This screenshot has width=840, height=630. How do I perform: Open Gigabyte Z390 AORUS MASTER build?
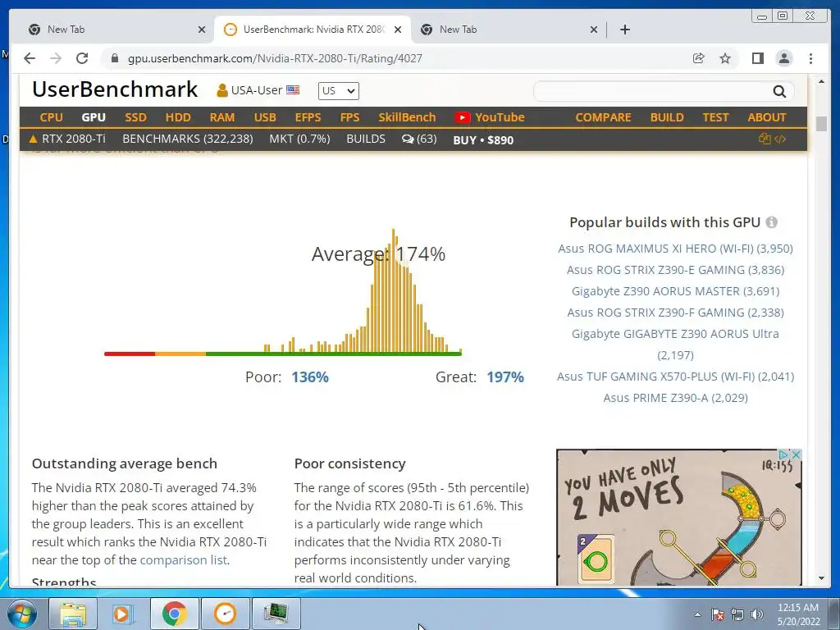[676, 291]
